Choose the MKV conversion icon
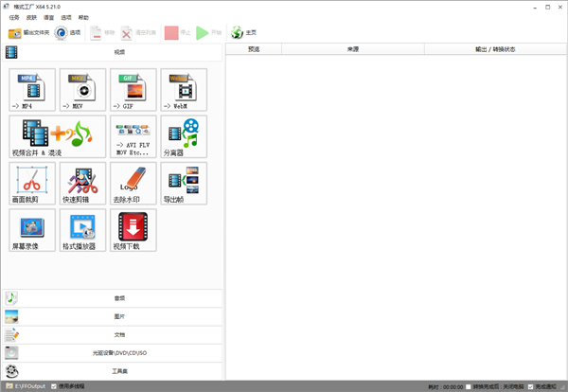The width and height of the screenshot is (568, 392). pyautogui.click(x=83, y=90)
